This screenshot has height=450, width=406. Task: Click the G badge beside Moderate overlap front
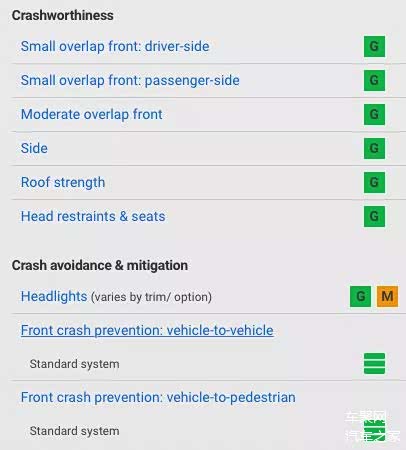click(374, 114)
